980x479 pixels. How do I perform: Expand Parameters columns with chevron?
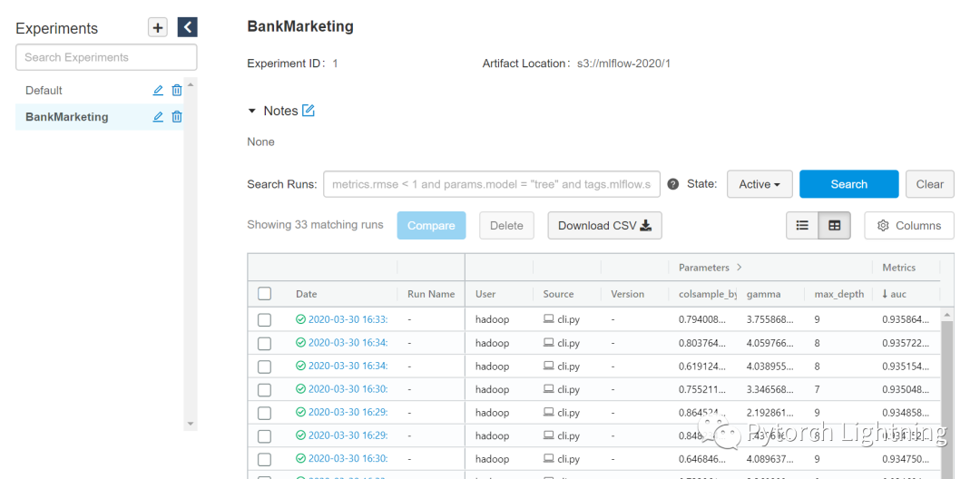pyautogui.click(x=740, y=268)
